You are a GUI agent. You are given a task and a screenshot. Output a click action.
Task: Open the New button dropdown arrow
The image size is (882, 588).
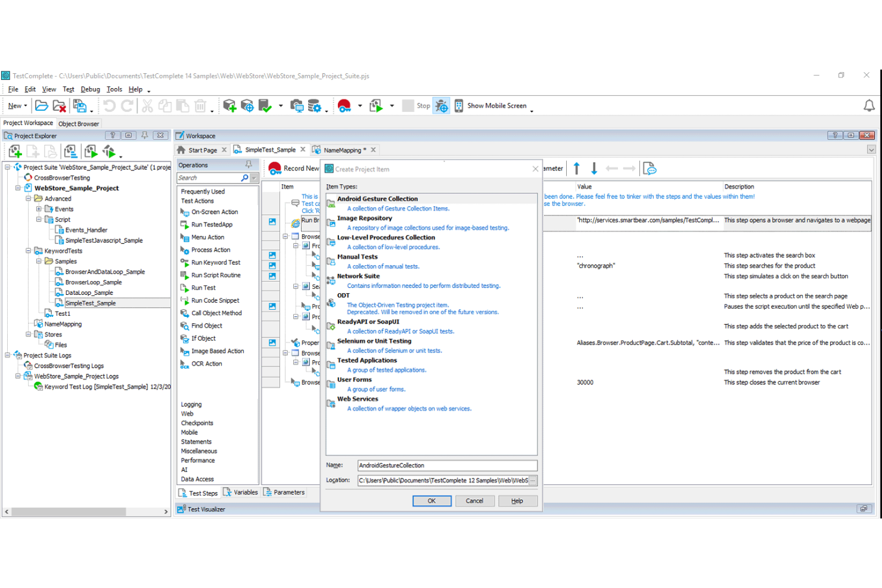point(26,105)
